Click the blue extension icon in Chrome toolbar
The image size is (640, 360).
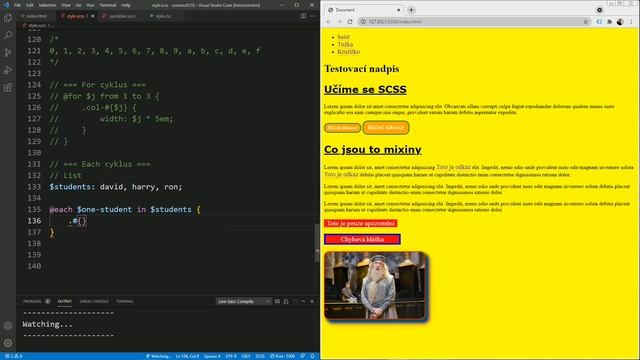[599, 22]
